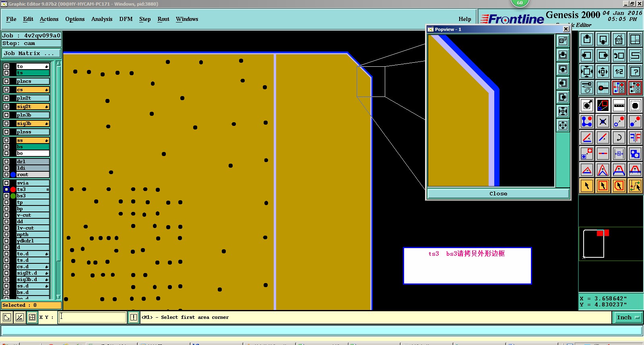Choose the plain arrow selection pointer
The width and height of the screenshot is (644, 345).
tap(587, 186)
